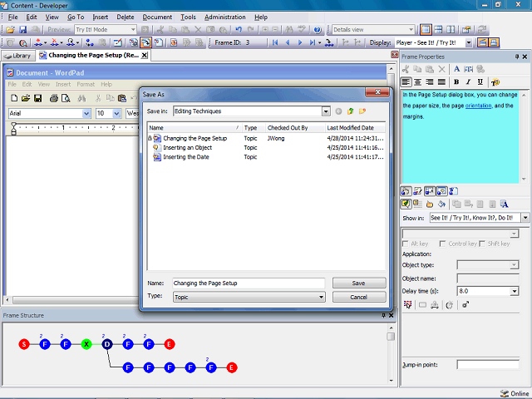Center the bubble text

point(417,81)
